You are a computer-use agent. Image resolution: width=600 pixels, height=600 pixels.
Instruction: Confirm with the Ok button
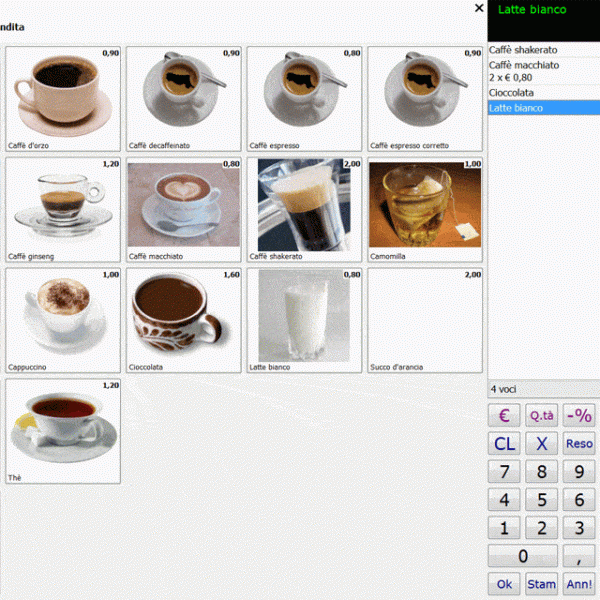pyautogui.click(x=504, y=583)
